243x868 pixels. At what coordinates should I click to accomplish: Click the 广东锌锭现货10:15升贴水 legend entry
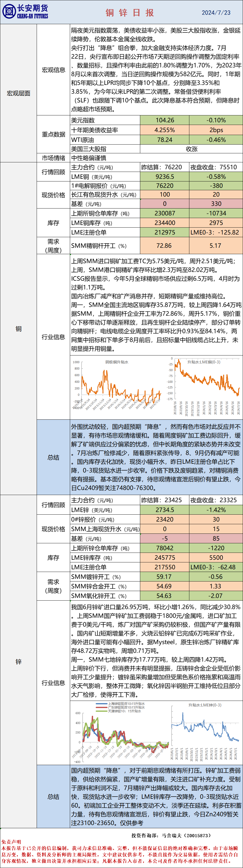pos(121,708)
